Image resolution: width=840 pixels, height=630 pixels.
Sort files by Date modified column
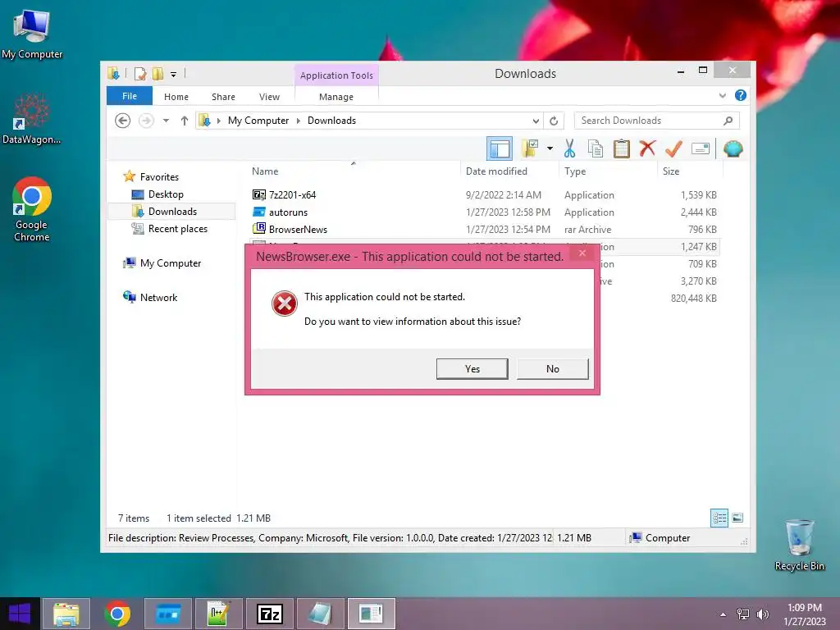point(496,171)
